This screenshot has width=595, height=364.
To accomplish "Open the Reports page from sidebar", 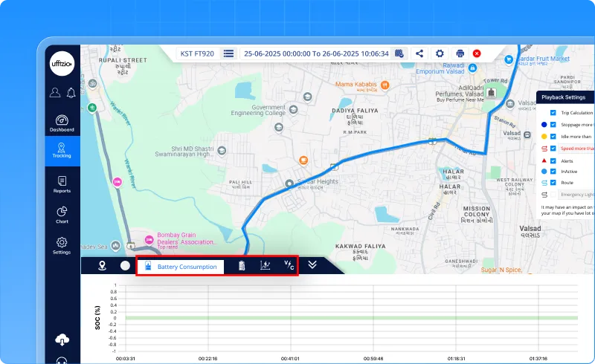I will [62, 184].
